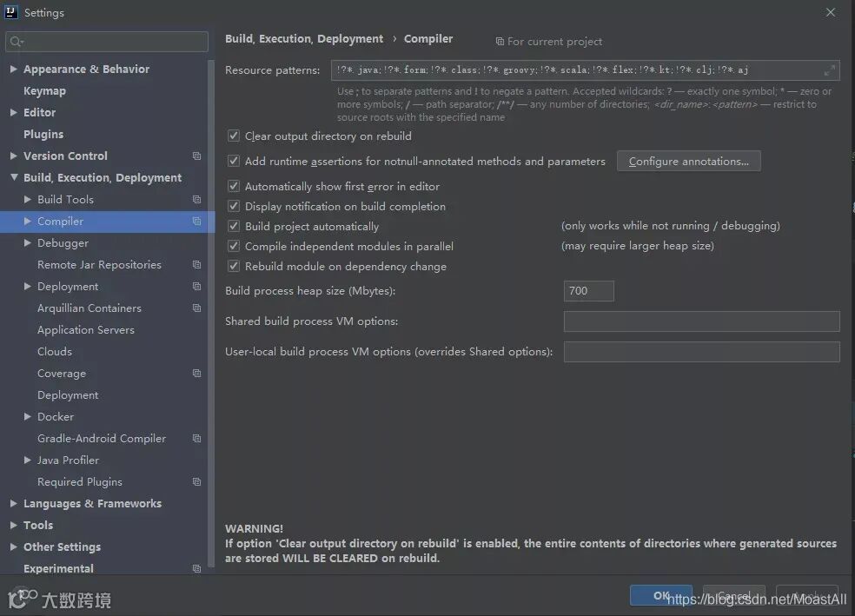Screen dimensions: 855x616
Task: Collapse Build, Execution, Deployment arrow
Action: (x=14, y=178)
